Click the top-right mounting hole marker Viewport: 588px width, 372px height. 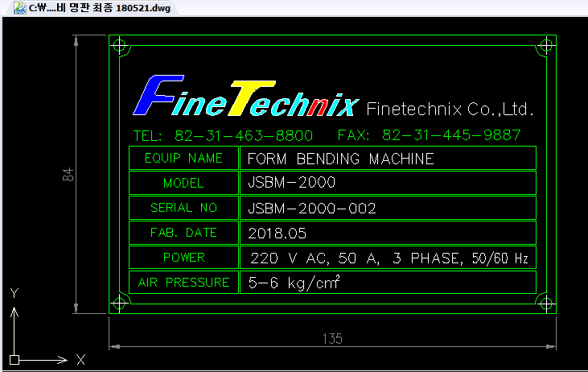click(546, 46)
